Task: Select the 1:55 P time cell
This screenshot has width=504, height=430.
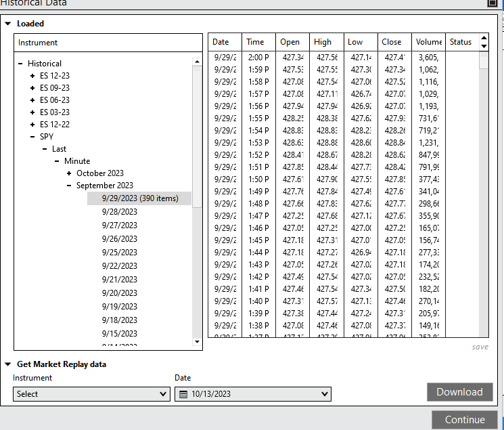Action: pyautogui.click(x=258, y=119)
